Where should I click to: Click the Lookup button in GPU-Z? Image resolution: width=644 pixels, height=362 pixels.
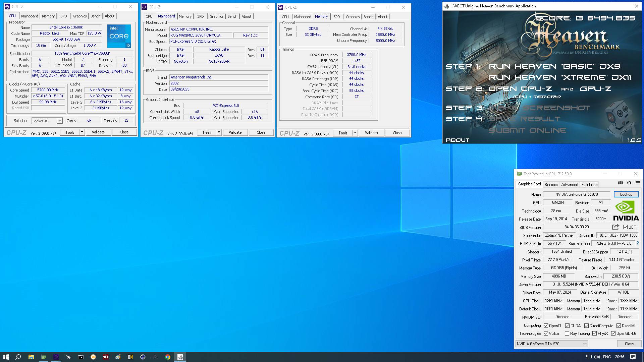click(x=626, y=194)
